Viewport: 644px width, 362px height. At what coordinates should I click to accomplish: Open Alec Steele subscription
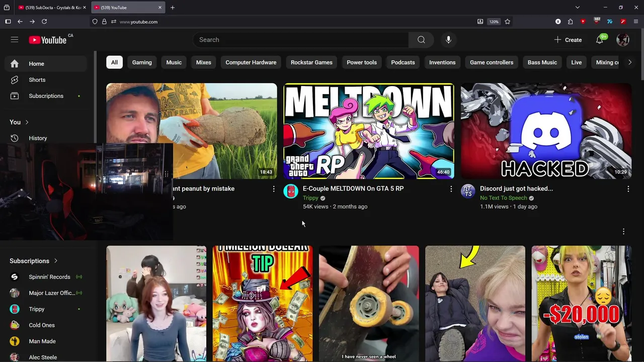coord(46,356)
